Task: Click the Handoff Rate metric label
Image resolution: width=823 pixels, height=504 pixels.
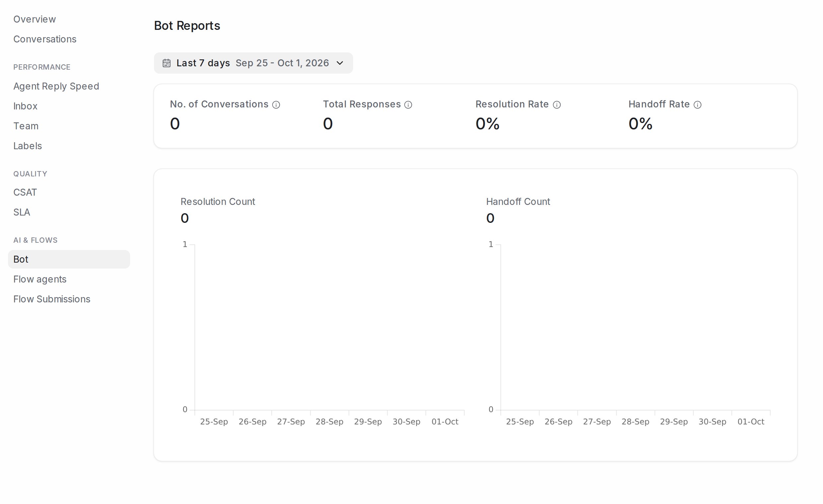Action: coord(659,104)
